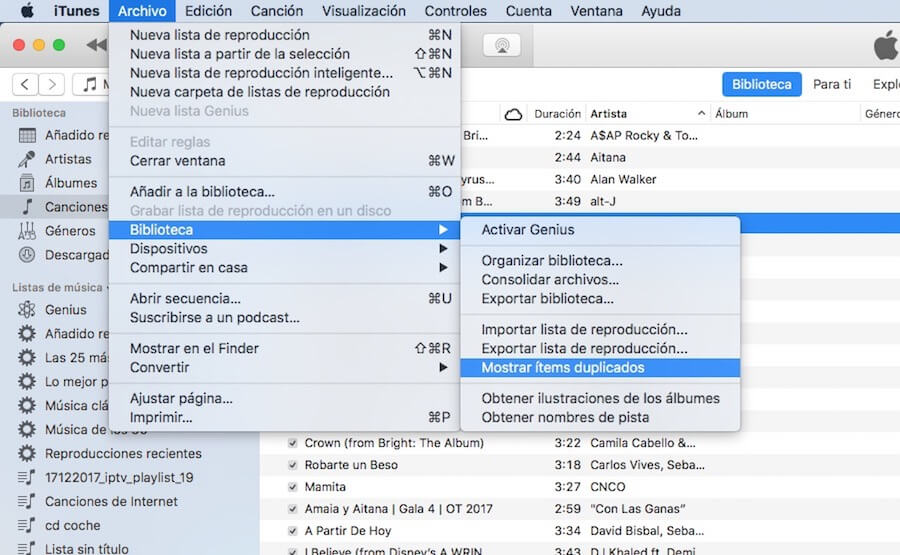Image resolution: width=900 pixels, height=555 pixels.
Task: Click playlist icon of 'Lista sin título'
Action: pos(26,548)
